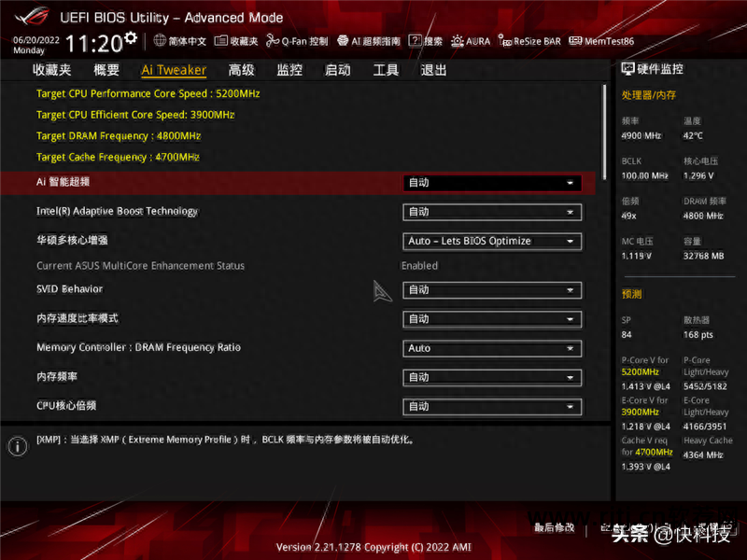Screen dimensions: 747x560
Task: Click the 42°C temperature value
Action: [x=693, y=135]
